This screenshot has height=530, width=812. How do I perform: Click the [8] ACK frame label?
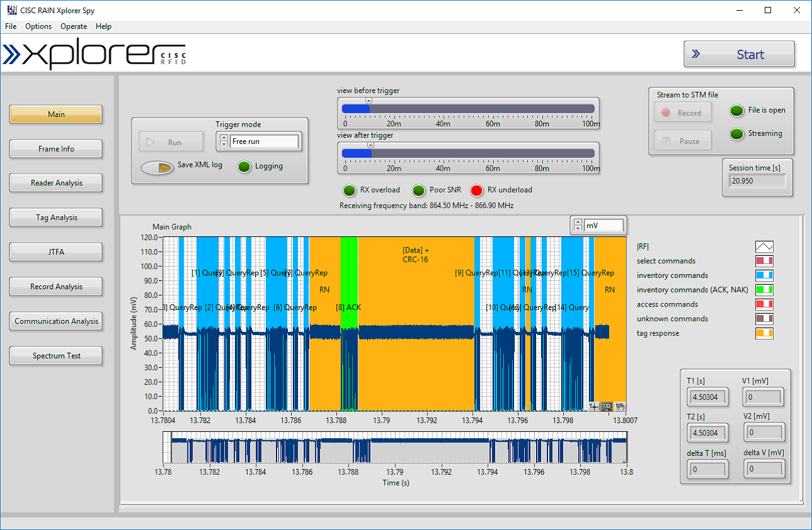[348, 307]
